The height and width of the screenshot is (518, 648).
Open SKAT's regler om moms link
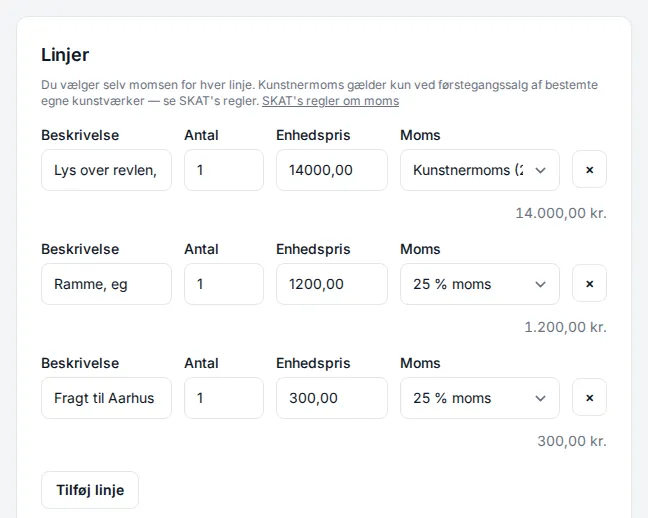(x=331, y=101)
